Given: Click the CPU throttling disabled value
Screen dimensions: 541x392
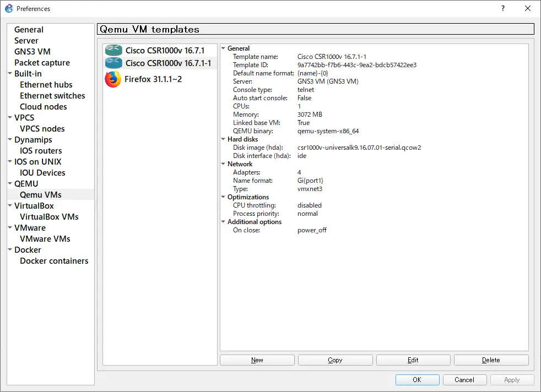Looking at the screenshot, I should 310,205.
